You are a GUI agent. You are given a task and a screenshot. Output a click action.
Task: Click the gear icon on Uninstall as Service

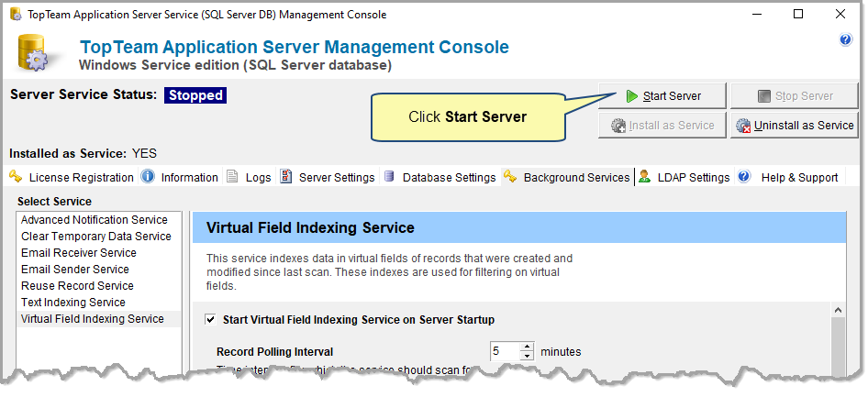(x=743, y=126)
